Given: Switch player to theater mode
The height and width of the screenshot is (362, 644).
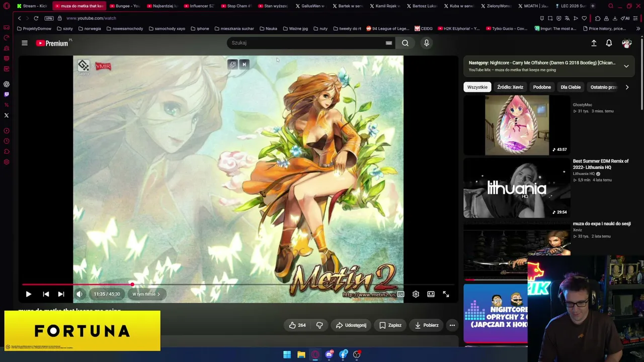Looking at the screenshot, I should (x=431, y=294).
